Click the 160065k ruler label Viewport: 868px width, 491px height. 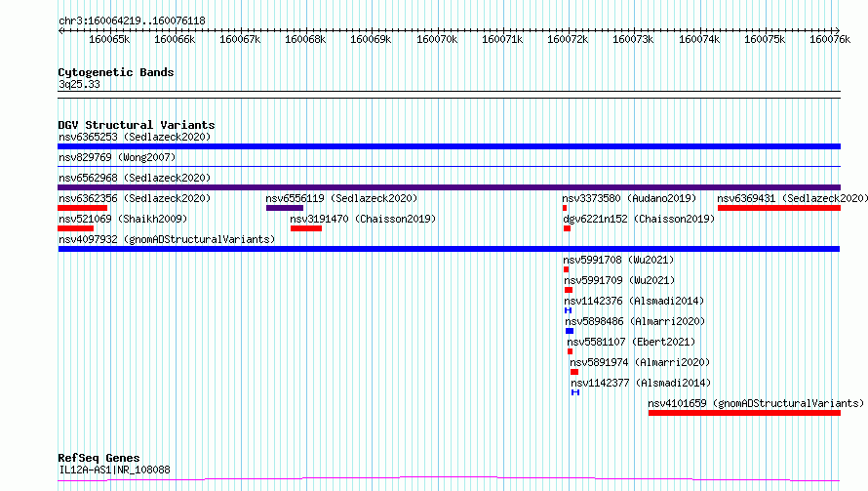tap(109, 39)
